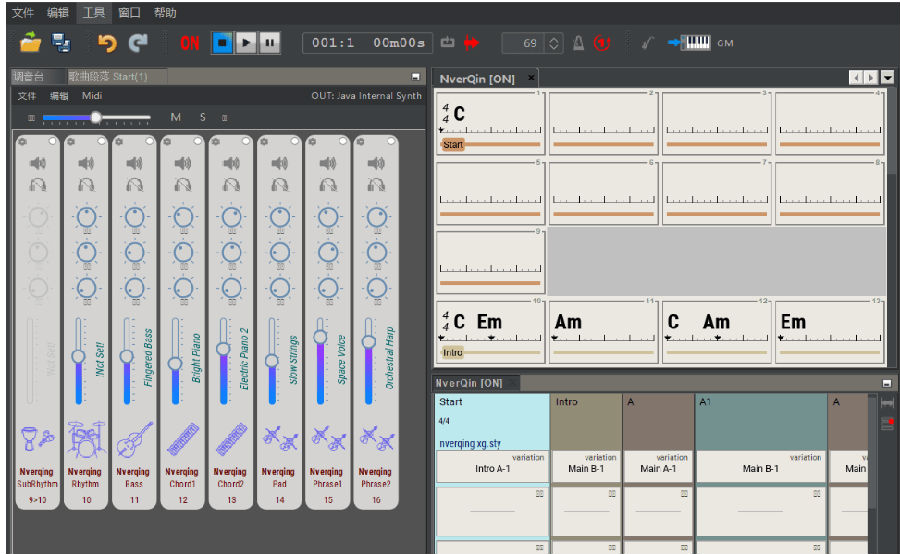Mute the Fingered Bass channel speaker

pos(134,163)
